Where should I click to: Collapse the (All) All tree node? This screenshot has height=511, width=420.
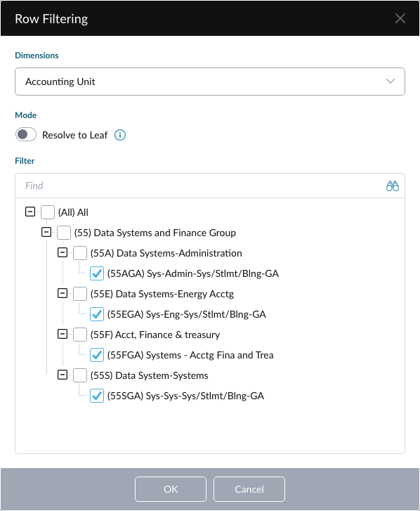pos(30,212)
